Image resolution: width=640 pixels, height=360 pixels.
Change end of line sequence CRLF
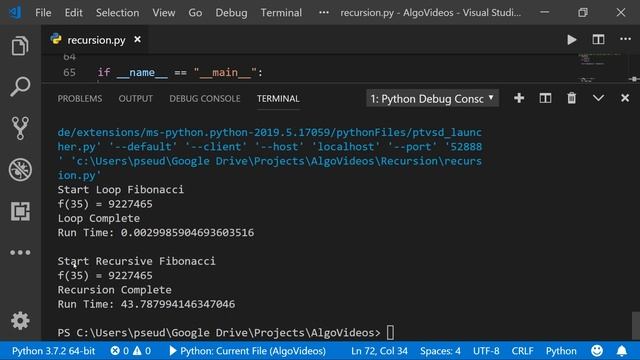(522, 351)
